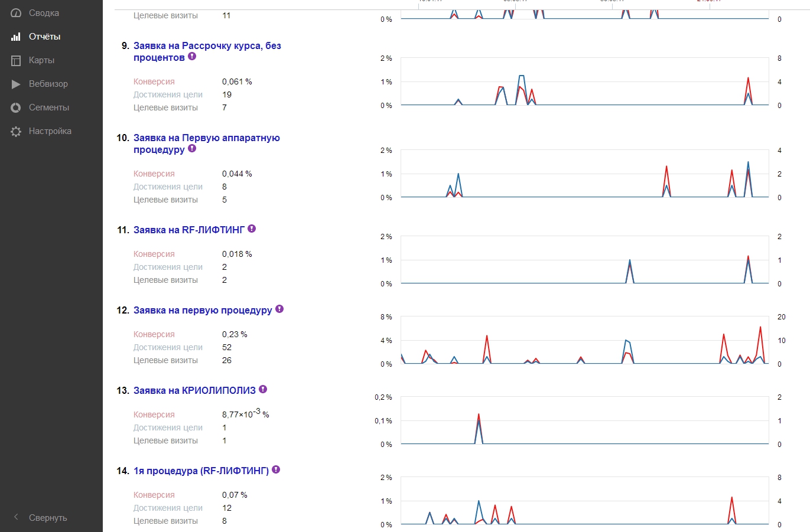Open the Сводка dashboard icon

point(16,13)
